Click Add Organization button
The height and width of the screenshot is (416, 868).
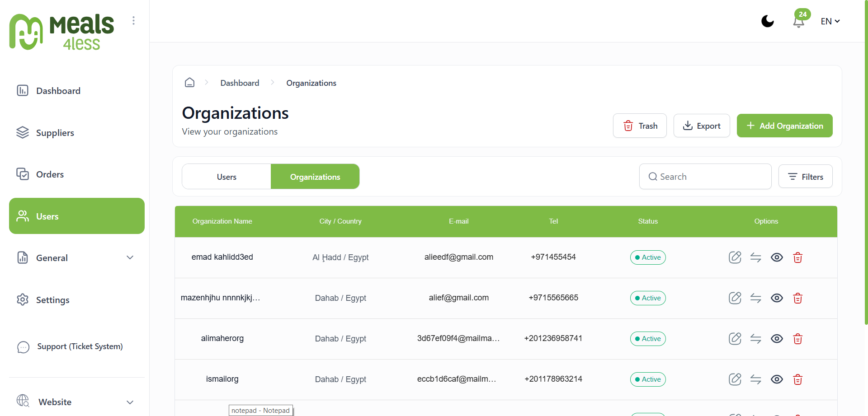pyautogui.click(x=785, y=126)
